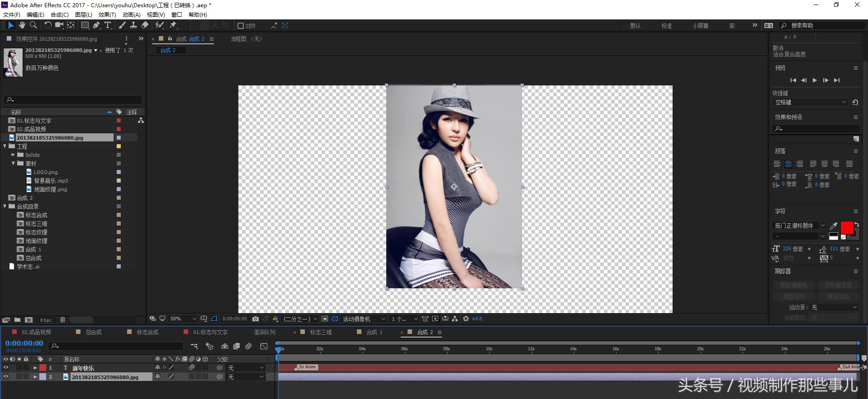Select the 标准 workspace
This screenshot has width=868, height=399.
(666, 26)
